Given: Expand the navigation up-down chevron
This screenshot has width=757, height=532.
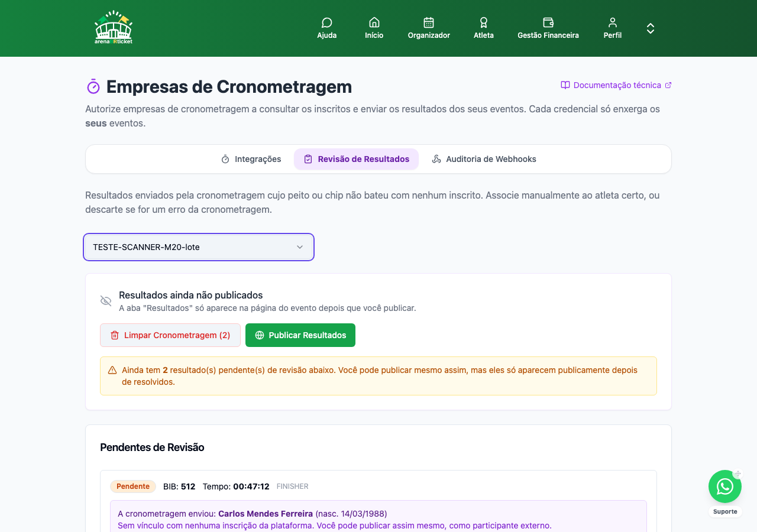Looking at the screenshot, I should [651, 28].
